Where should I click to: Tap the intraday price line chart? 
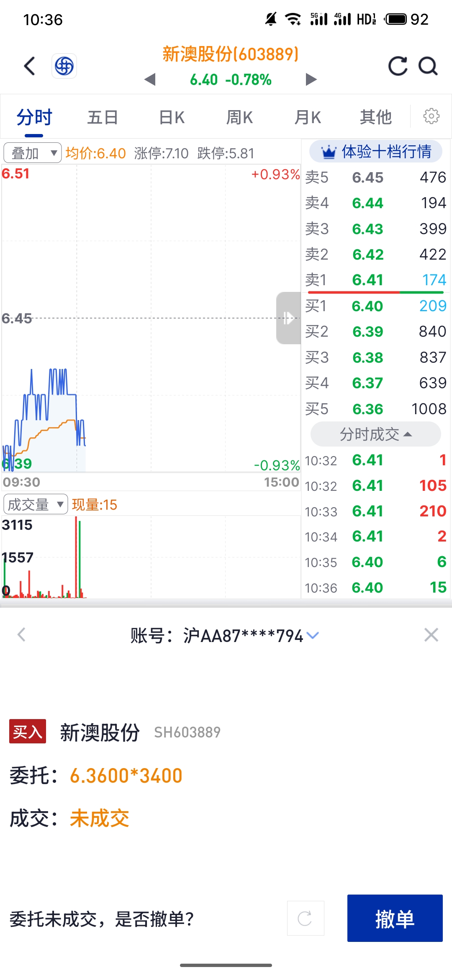coord(151,318)
